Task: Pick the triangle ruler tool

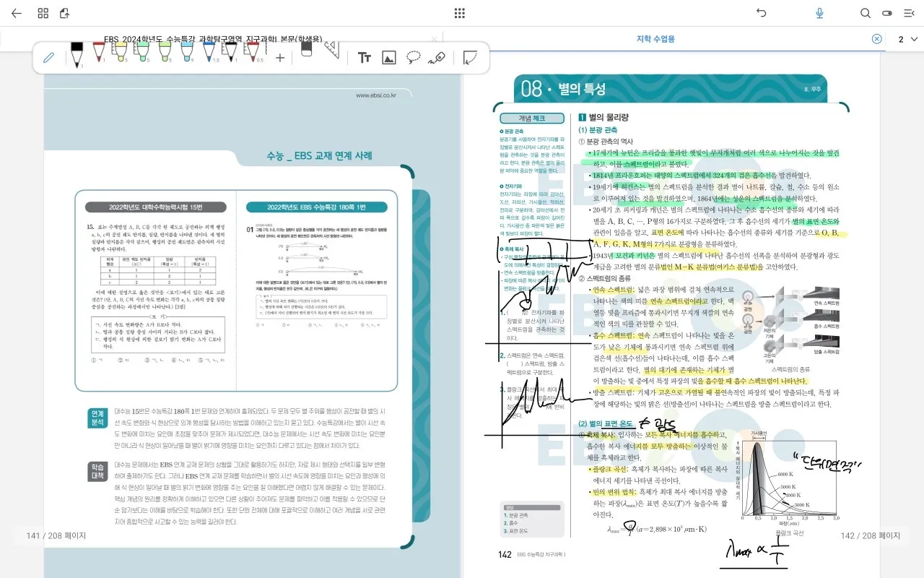Action: pyautogui.click(x=331, y=49)
